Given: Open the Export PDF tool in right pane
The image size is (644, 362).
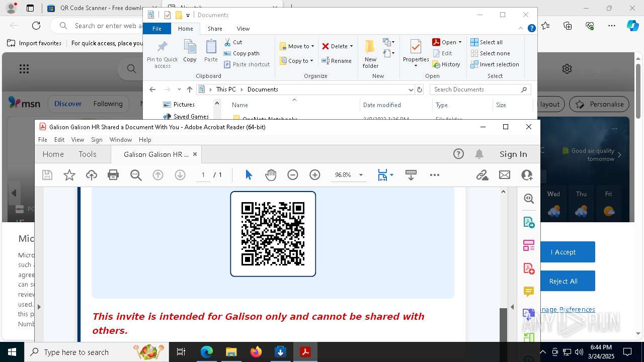Looking at the screenshot, I should [529, 222].
